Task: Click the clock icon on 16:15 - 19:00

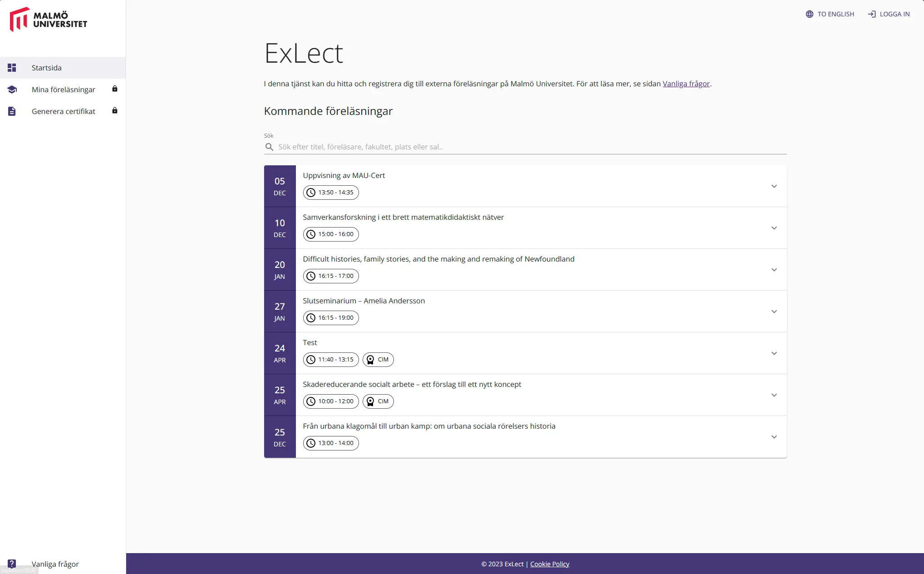Action: (311, 318)
